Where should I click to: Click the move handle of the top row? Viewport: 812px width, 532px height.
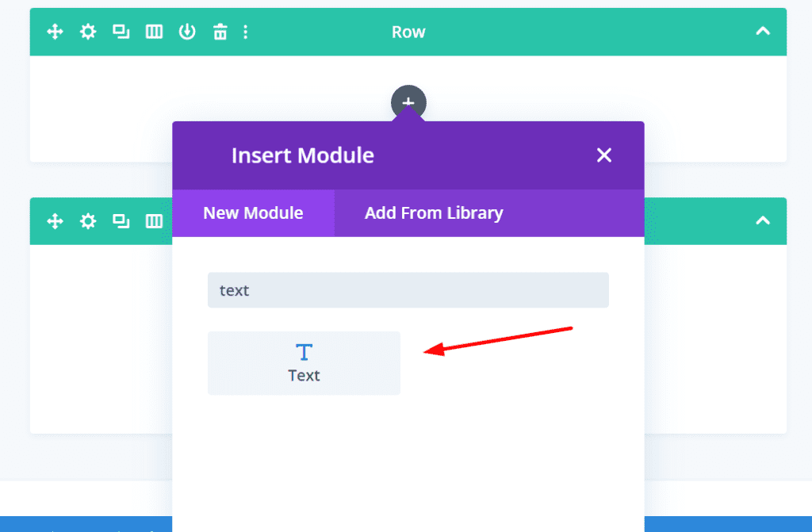[55, 33]
